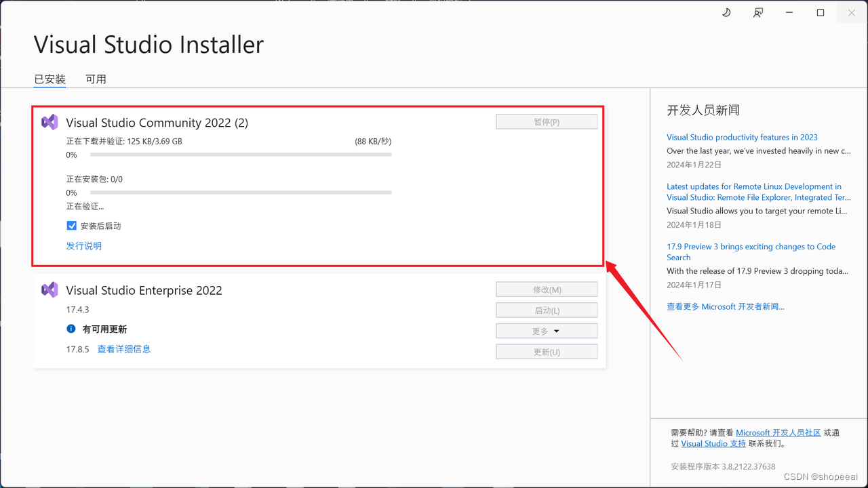This screenshot has height=488, width=868.
Task: Expand the 更多 dropdown for Enterprise
Action: [x=547, y=331]
